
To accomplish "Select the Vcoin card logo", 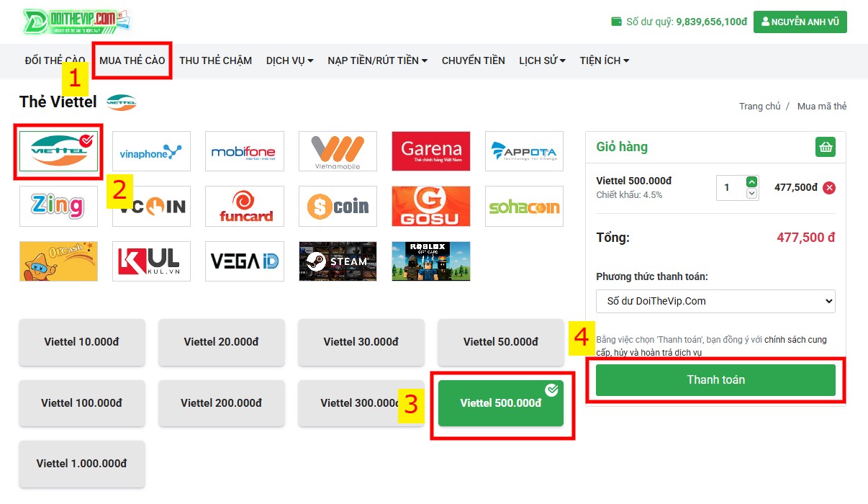I will tap(151, 207).
